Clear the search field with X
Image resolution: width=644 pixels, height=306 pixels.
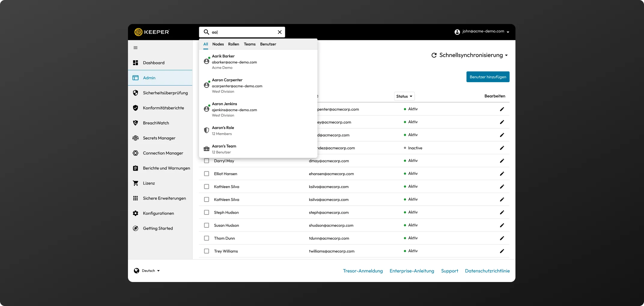(x=280, y=32)
